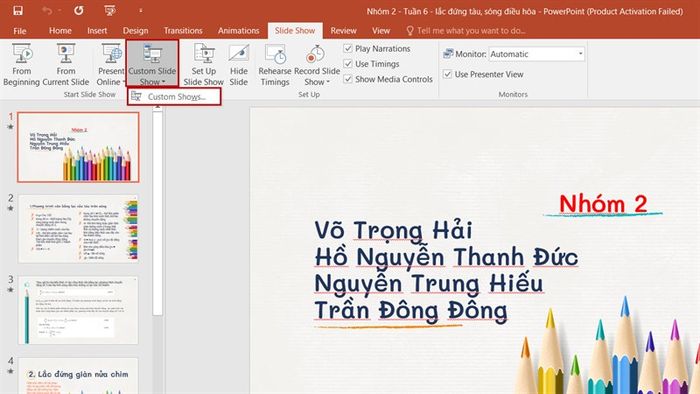Select slide 2 thumbnail
The image size is (700, 394).
coord(78,228)
